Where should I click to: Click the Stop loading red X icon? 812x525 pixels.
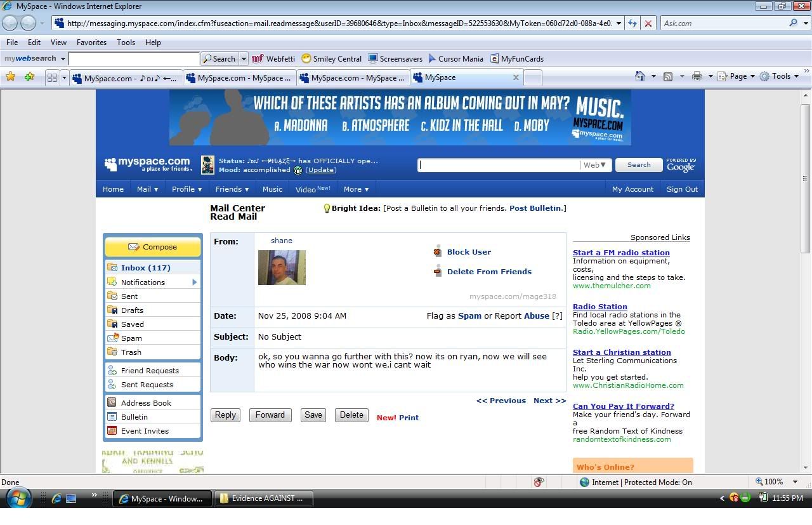(648, 23)
